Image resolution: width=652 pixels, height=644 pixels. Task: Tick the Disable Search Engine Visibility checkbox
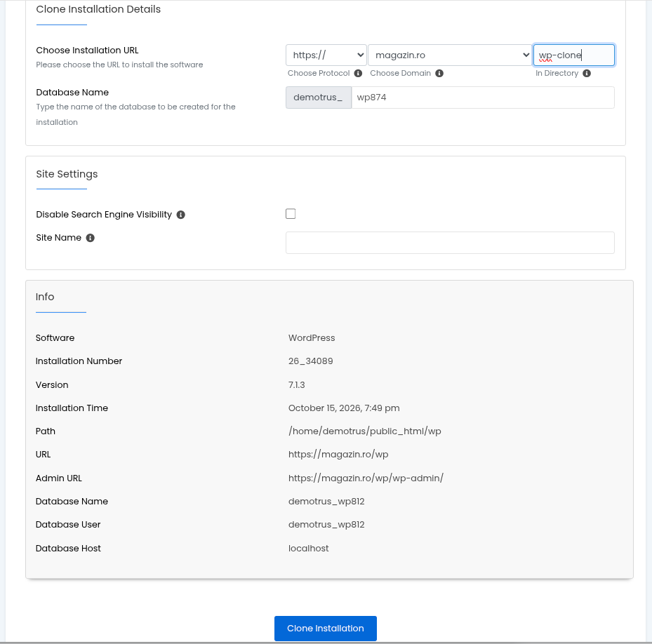pos(291,214)
